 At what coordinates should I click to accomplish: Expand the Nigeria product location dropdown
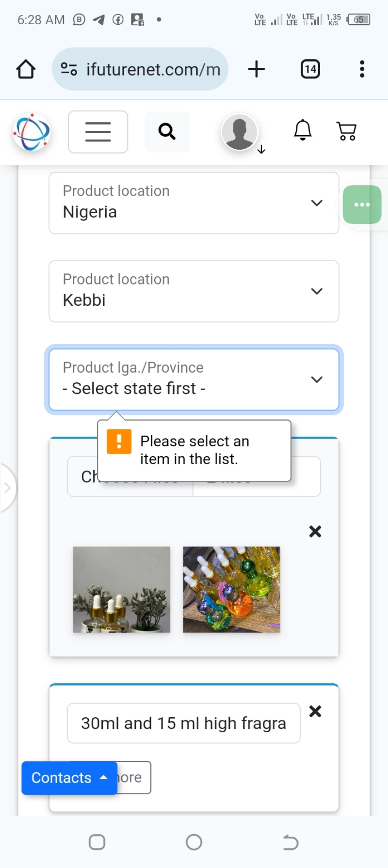[x=194, y=203]
